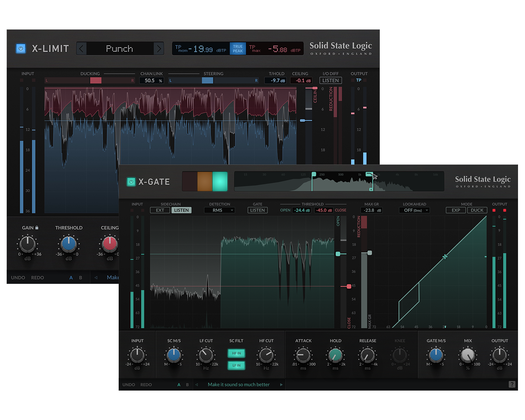The image size is (525, 420).
Task: Go to next X-LIMIT preset with right arrow
Action: [159, 48]
